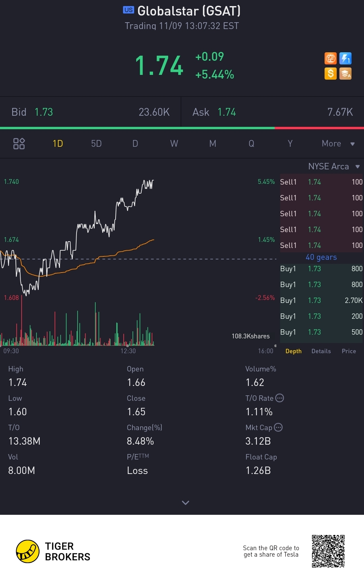
Task: Tap the 23.60K bid size
Action: pos(154,112)
